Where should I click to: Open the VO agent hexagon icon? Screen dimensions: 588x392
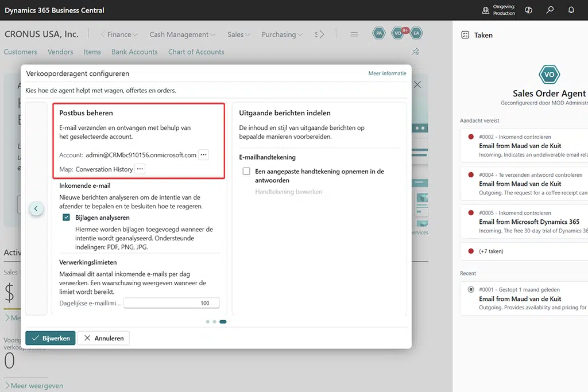click(397, 33)
